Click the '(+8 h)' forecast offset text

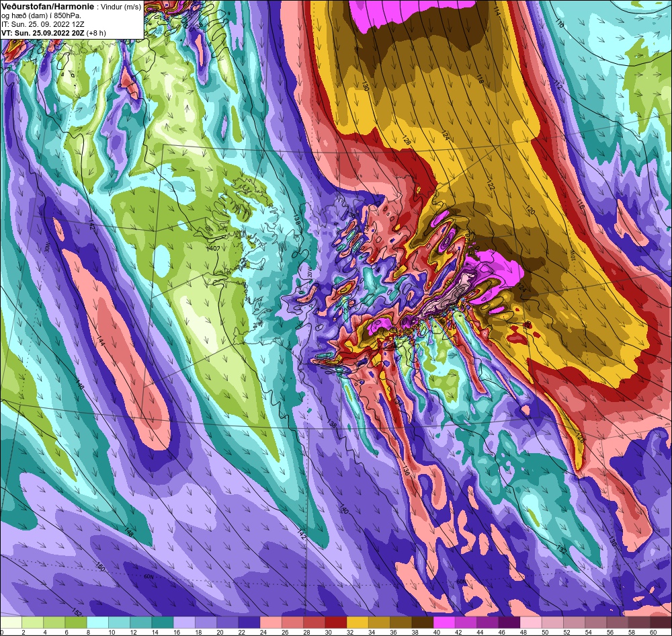click(x=96, y=33)
